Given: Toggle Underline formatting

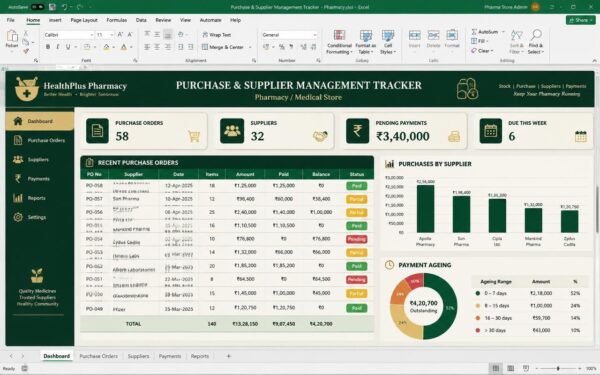Looking at the screenshot, I should (68, 47).
